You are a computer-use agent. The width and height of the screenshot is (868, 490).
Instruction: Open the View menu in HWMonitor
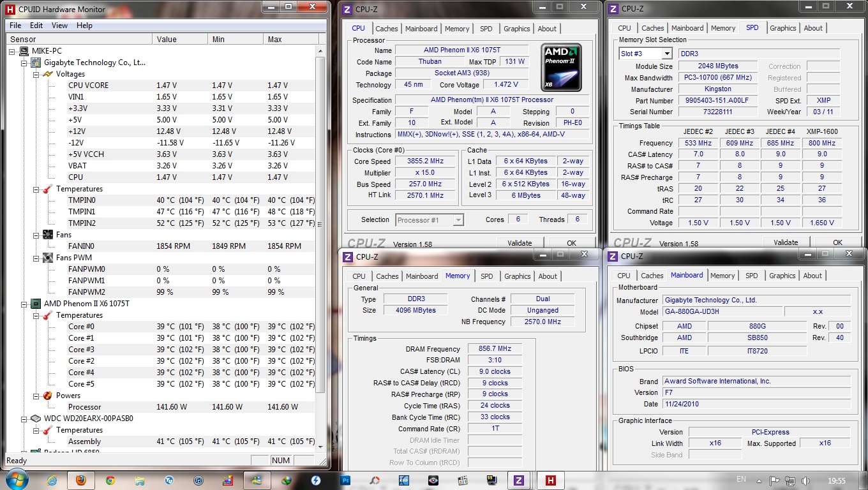[59, 26]
